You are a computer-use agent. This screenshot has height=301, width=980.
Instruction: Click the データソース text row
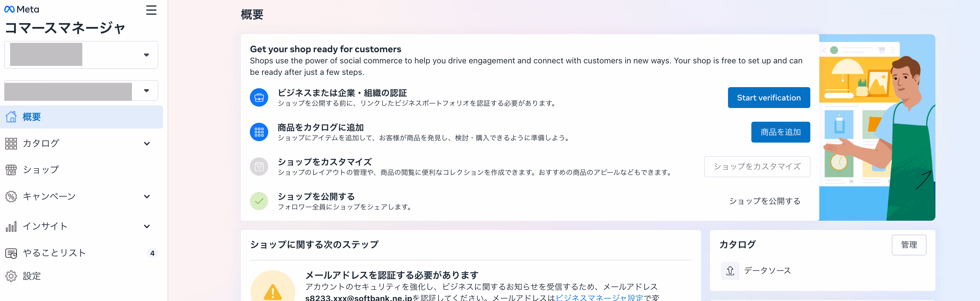click(x=767, y=270)
